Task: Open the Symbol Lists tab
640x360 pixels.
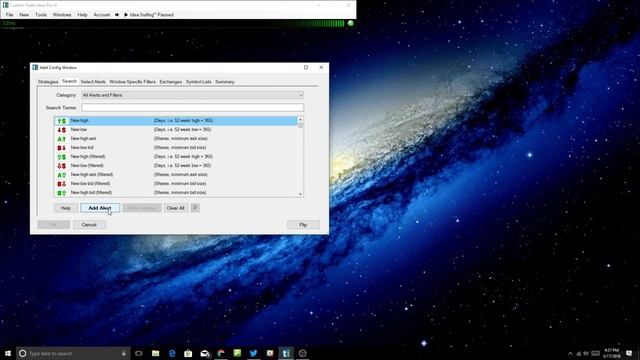Action: point(199,82)
